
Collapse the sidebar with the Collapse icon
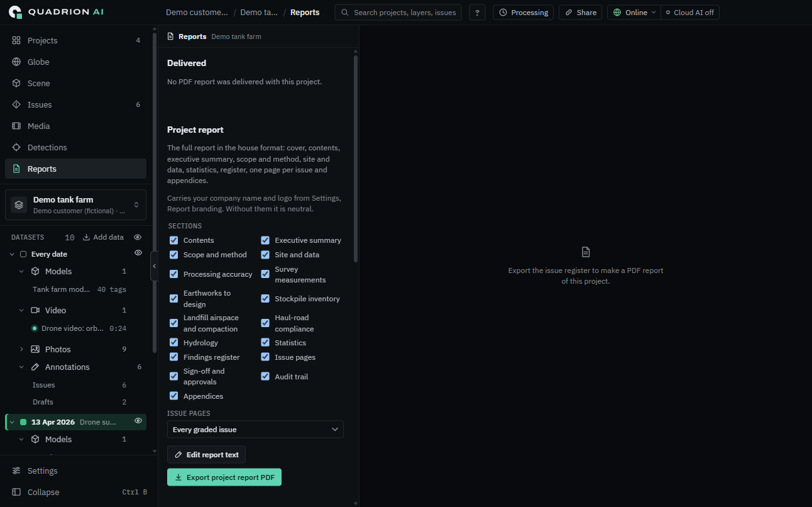click(16, 492)
